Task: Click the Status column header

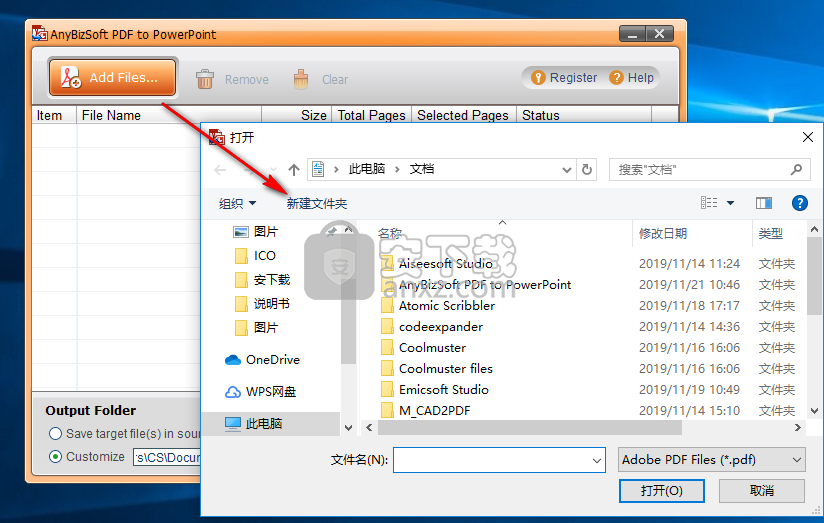Action: pos(584,115)
